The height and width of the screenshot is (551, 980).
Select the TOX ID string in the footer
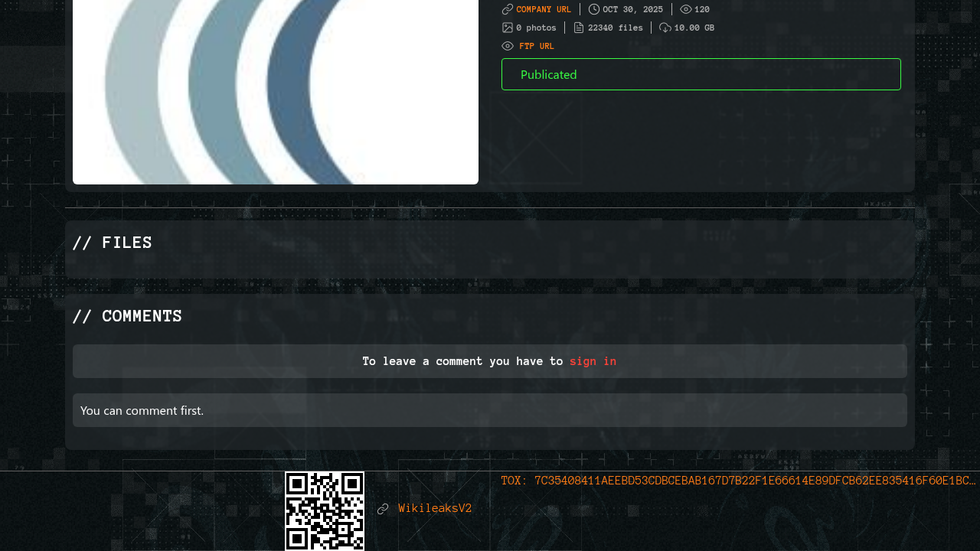click(x=738, y=481)
